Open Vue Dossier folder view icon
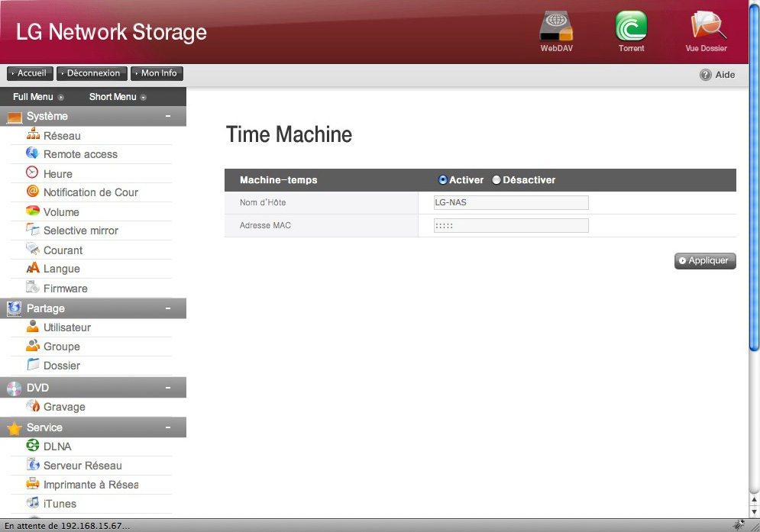 (x=706, y=27)
